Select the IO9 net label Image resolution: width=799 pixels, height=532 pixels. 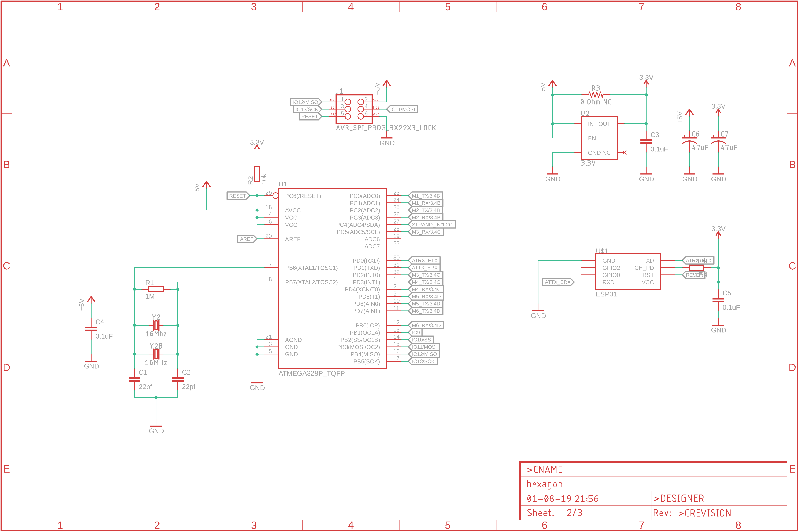click(x=416, y=332)
